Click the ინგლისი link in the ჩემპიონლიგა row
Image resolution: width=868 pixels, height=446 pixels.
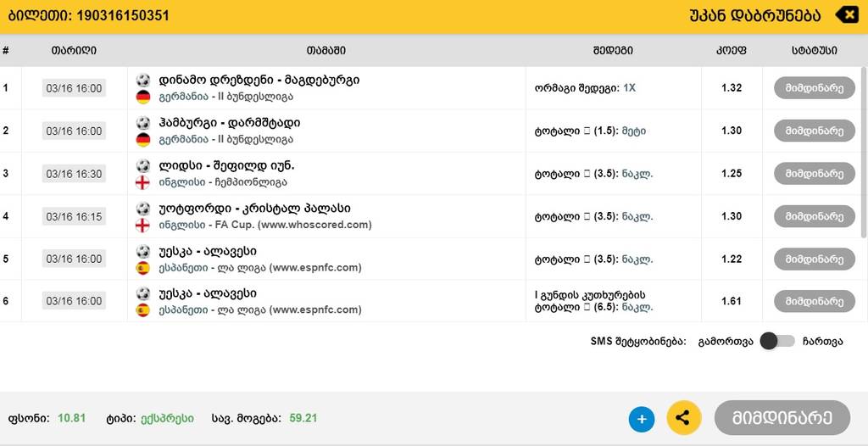coord(182,182)
